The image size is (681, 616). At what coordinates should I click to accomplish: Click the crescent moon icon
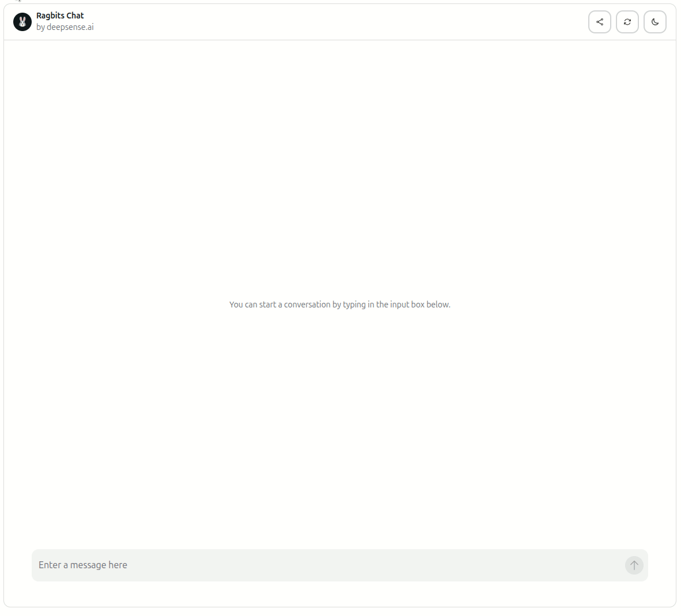tap(654, 22)
